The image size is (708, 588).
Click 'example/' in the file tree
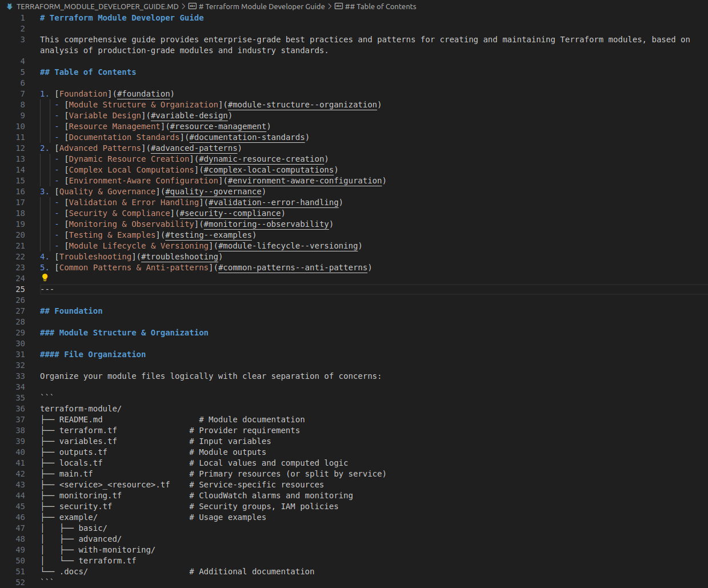(78, 517)
